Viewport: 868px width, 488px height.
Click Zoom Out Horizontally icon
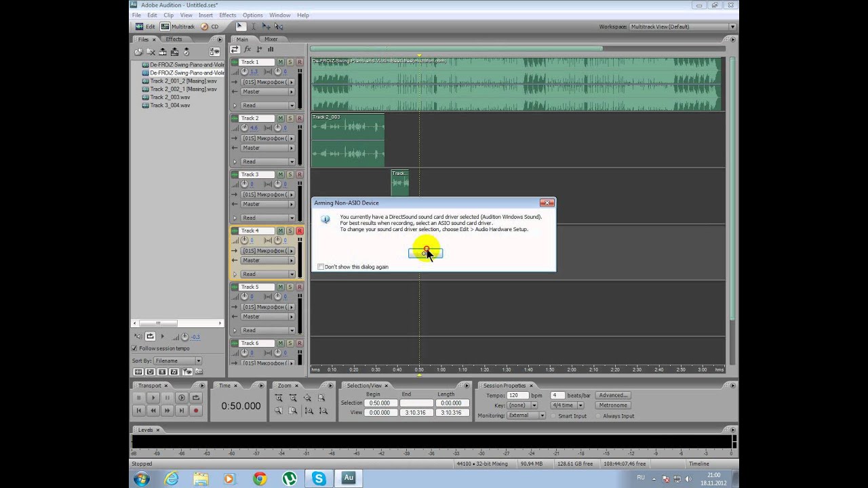[293, 398]
